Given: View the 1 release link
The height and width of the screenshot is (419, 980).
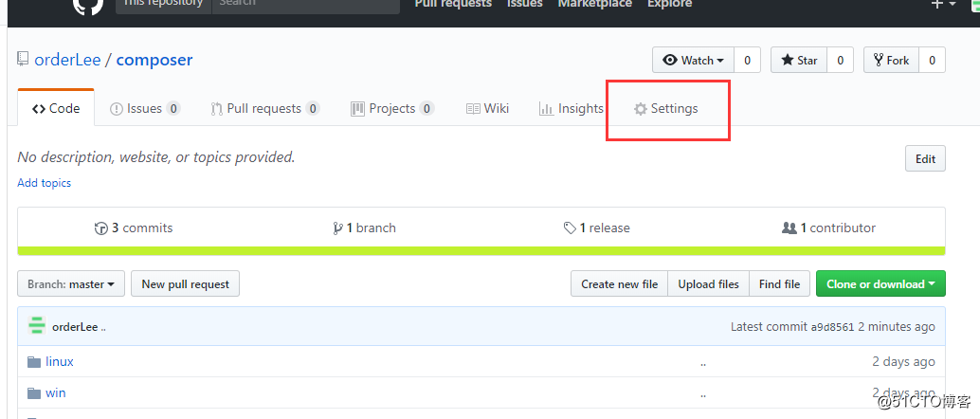Looking at the screenshot, I should pos(597,228).
